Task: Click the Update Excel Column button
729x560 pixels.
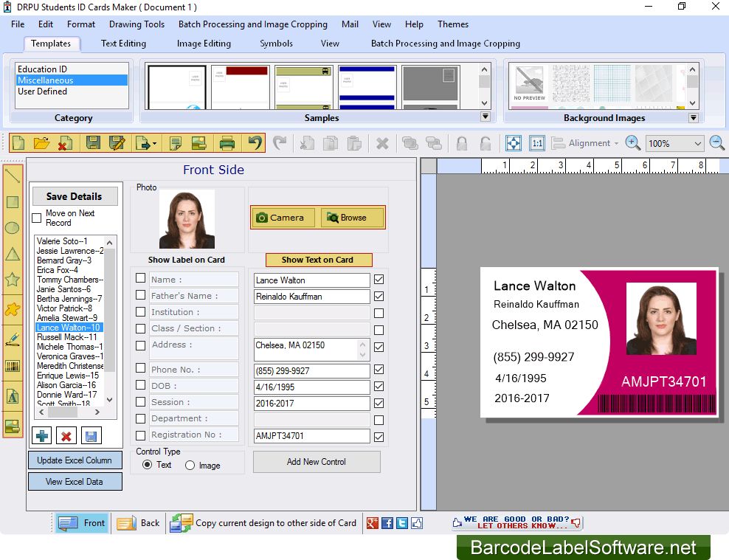Action: point(75,460)
